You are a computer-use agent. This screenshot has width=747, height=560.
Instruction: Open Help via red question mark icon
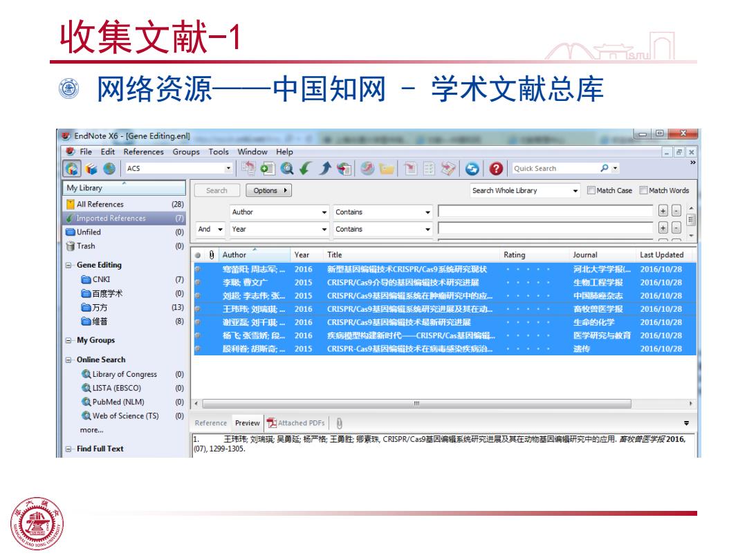click(496, 169)
